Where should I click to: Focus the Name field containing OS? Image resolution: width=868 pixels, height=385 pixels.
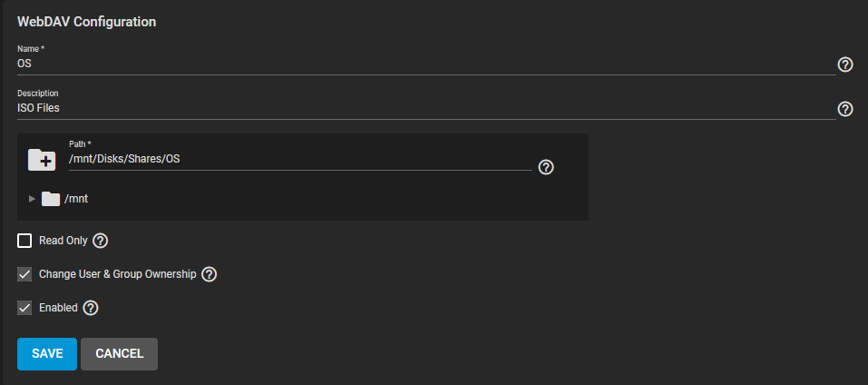click(x=426, y=64)
